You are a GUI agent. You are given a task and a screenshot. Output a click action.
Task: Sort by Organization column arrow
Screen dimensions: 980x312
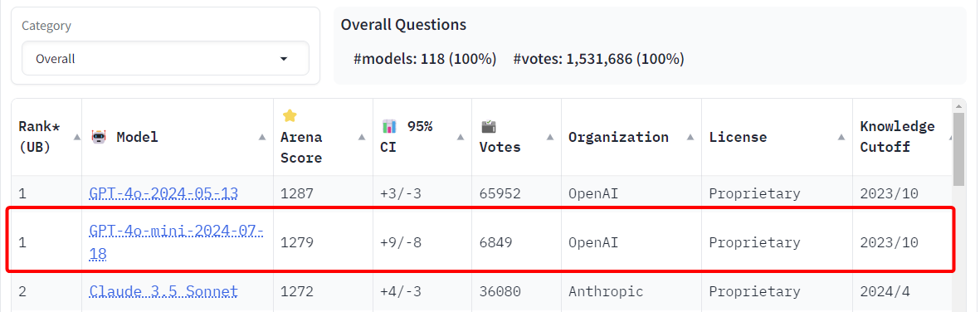click(x=690, y=137)
